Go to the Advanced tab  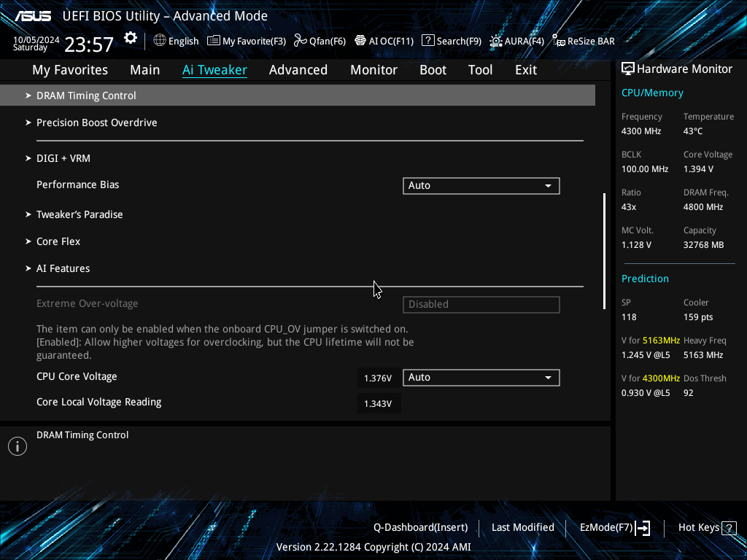tap(298, 69)
